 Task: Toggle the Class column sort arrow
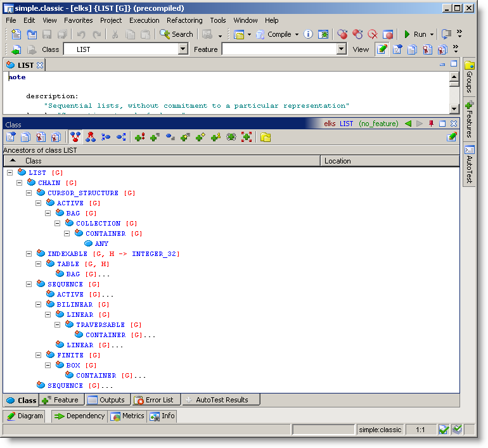[x=13, y=161]
